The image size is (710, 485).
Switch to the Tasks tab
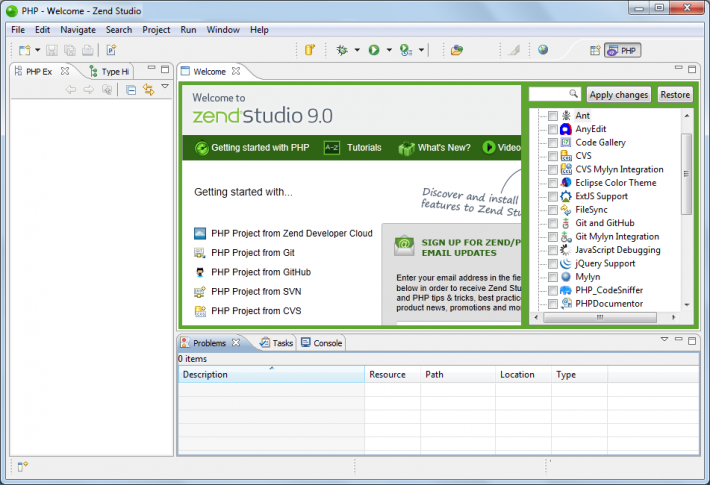tap(277, 343)
